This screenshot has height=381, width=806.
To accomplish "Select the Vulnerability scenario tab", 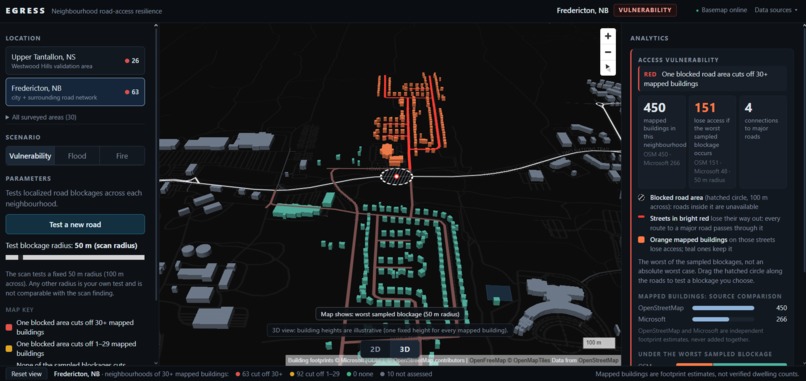I will 30,156.
